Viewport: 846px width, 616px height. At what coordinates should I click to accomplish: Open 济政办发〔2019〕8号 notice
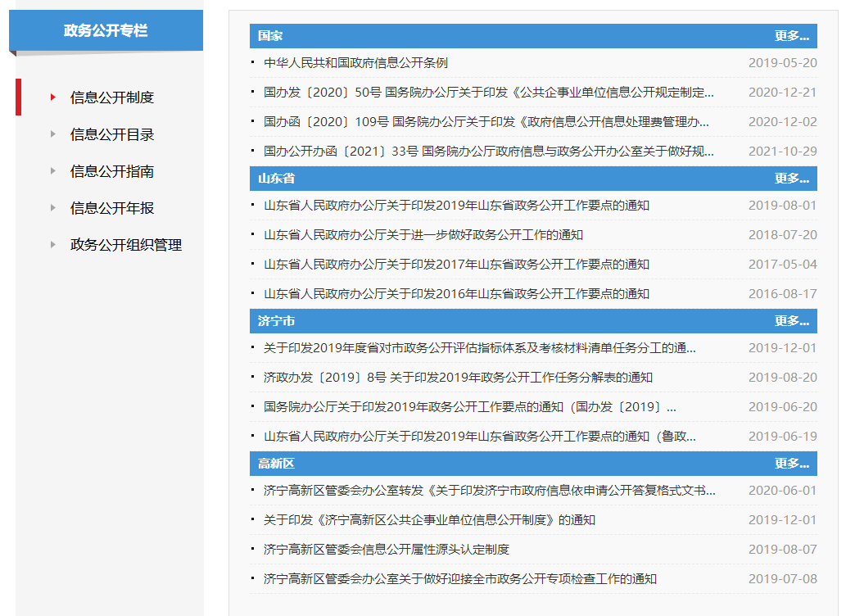coord(458,378)
